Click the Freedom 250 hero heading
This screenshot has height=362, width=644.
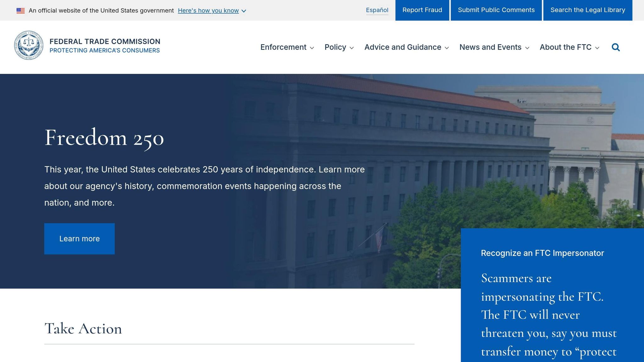pos(104,138)
